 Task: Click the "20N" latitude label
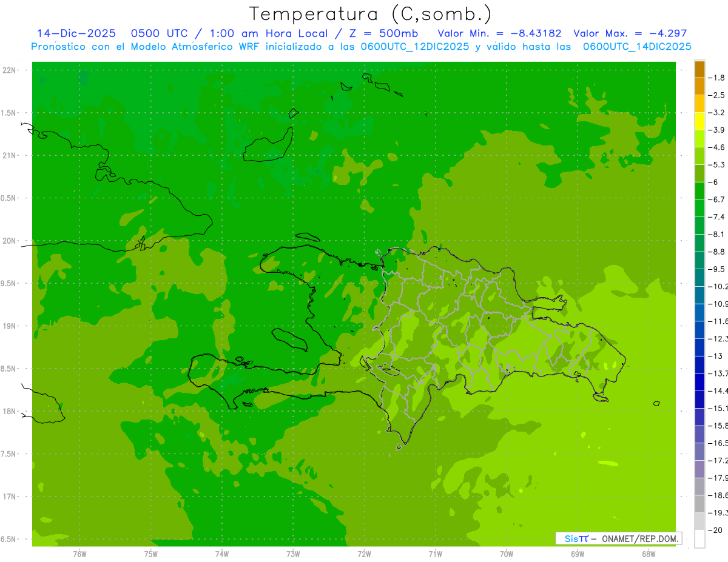(9, 241)
